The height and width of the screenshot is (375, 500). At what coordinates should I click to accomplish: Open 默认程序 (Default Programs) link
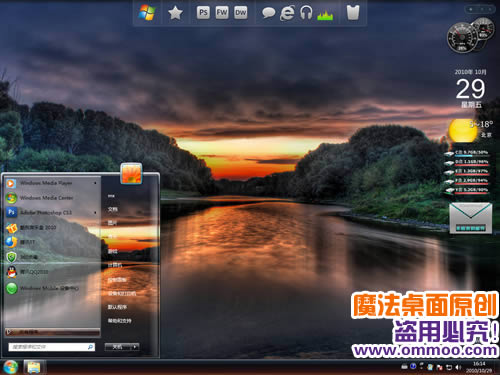pos(117,307)
